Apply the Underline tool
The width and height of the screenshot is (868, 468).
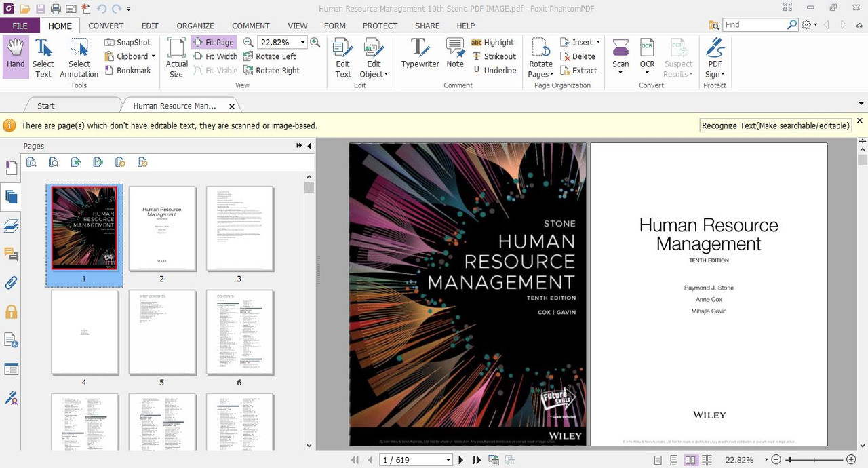(x=494, y=71)
